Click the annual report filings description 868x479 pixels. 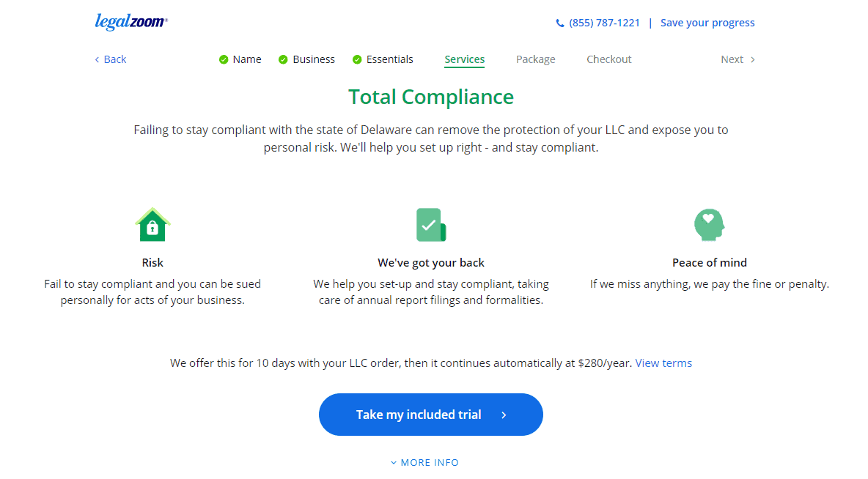(431, 292)
